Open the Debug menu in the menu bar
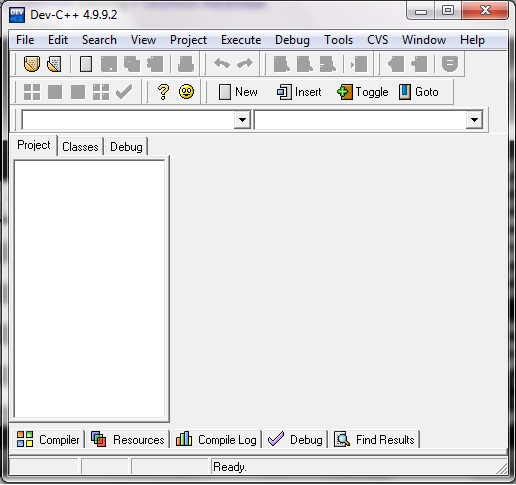This screenshot has width=516, height=485. [292, 40]
